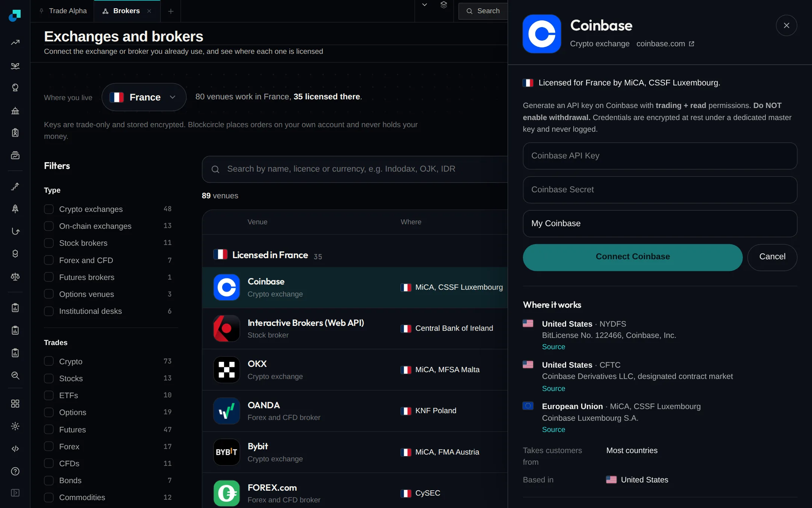The width and height of the screenshot is (812, 508).
Task: Open the CFTC Source link
Action: [553, 389]
